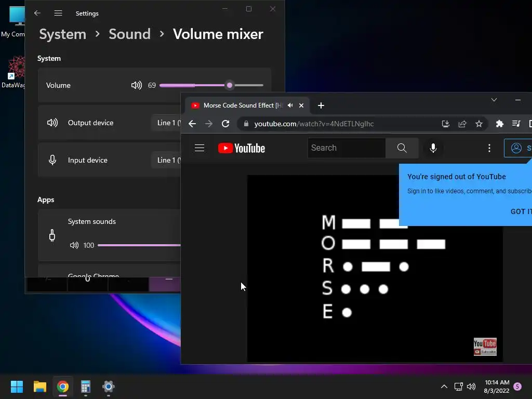Open the clock showing 10:14 AM

pos(497,387)
